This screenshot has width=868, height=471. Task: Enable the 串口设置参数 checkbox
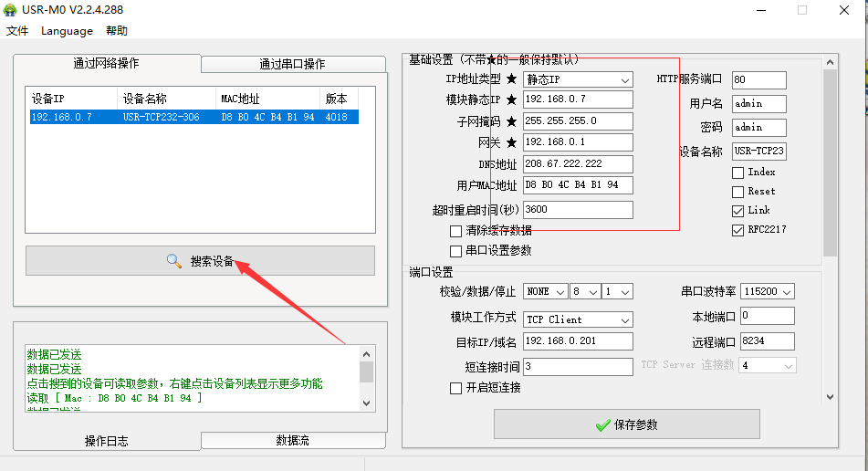tap(455, 251)
